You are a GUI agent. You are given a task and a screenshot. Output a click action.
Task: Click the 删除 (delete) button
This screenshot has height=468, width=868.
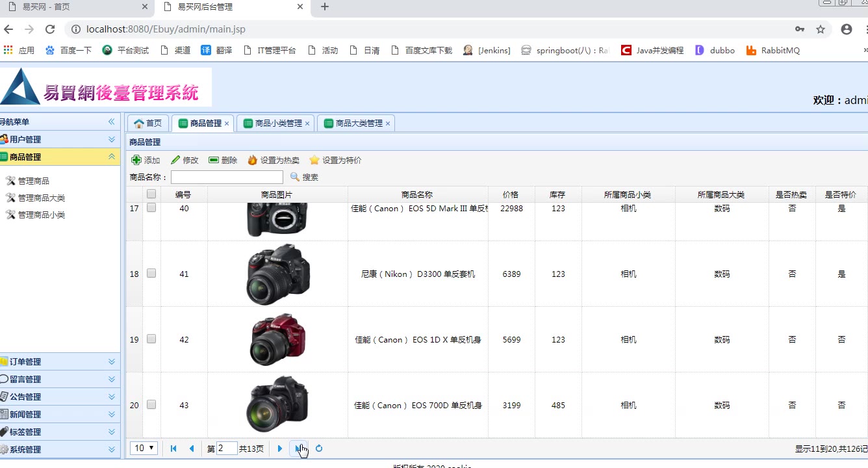pyautogui.click(x=223, y=160)
